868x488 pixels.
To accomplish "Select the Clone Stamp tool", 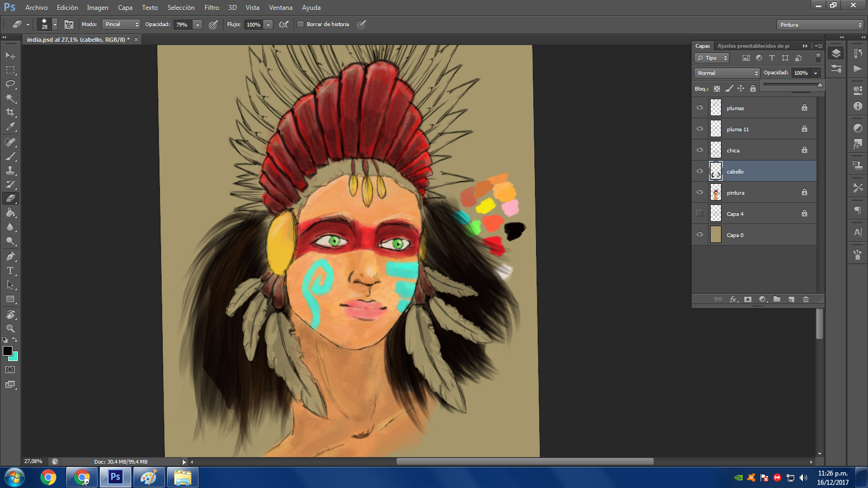I will tap(10, 170).
